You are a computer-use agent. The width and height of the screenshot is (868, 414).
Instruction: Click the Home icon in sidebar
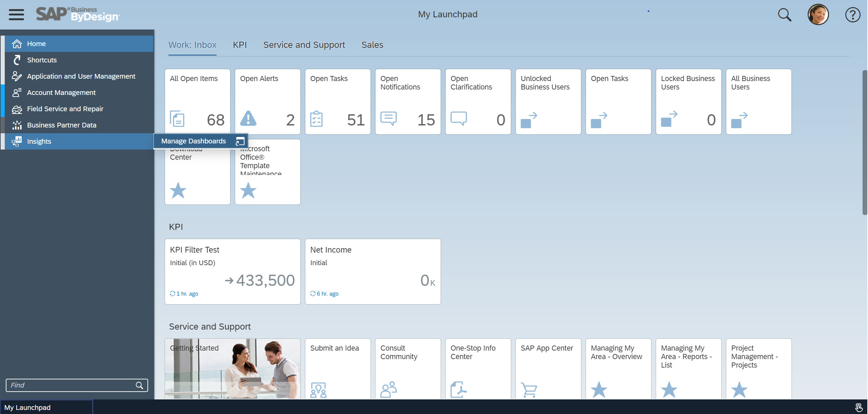pyautogui.click(x=17, y=44)
